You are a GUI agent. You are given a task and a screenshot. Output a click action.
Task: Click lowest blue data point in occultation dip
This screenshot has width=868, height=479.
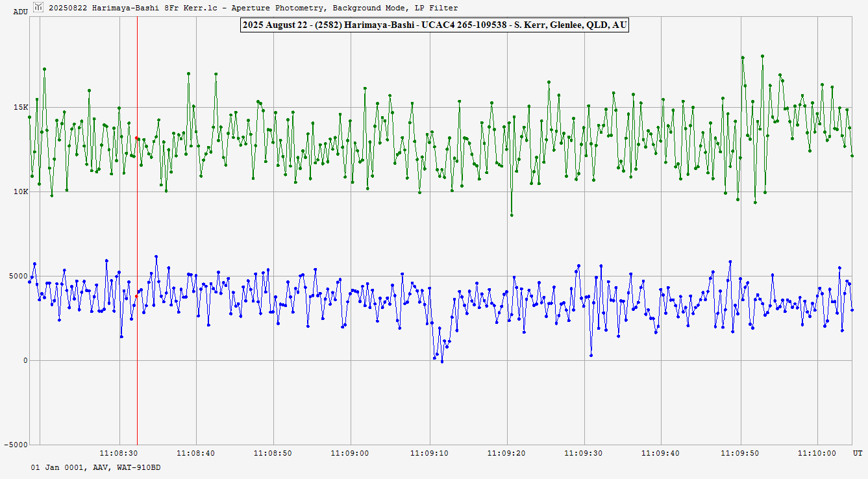tap(442, 362)
